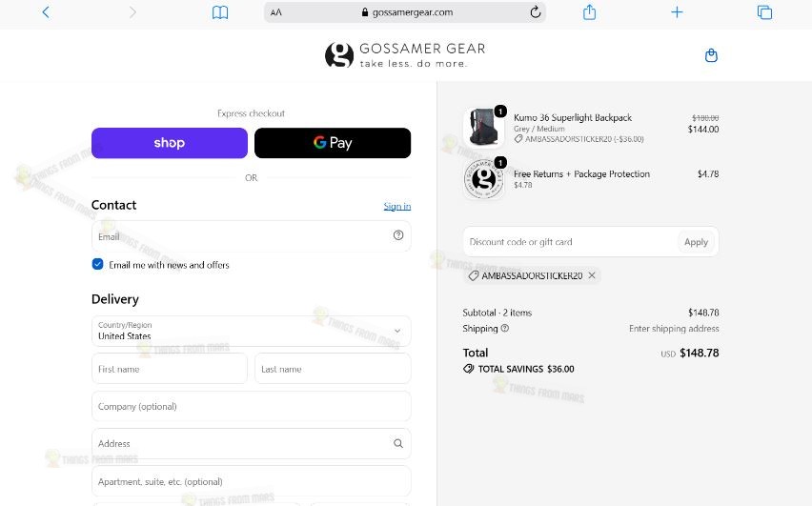Open the Safari share sheet icon
812x506 pixels.
[x=589, y=12]
